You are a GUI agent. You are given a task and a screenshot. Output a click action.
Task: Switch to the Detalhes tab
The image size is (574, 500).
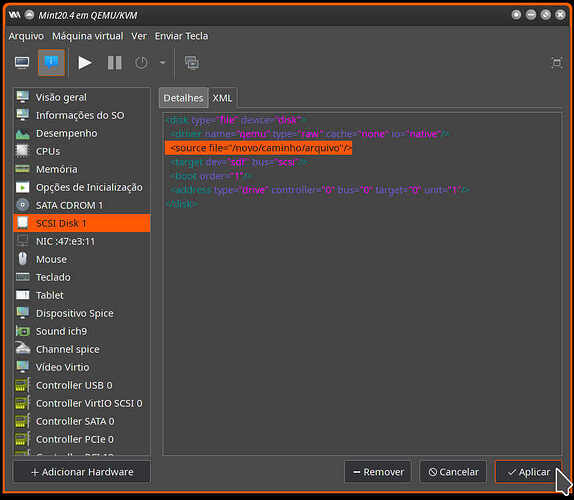pyautogui.click(x=183, y=98)
